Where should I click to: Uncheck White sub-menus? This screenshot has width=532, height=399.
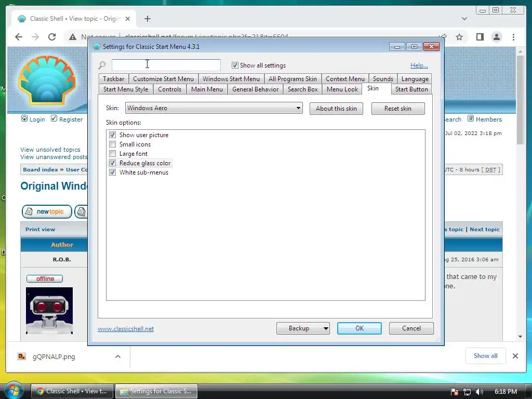(112, 172)
